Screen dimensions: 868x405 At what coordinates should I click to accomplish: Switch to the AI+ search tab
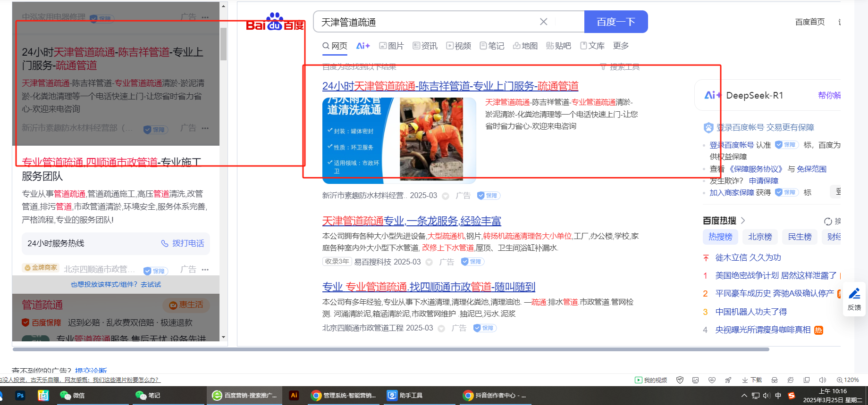click(363, 46)
